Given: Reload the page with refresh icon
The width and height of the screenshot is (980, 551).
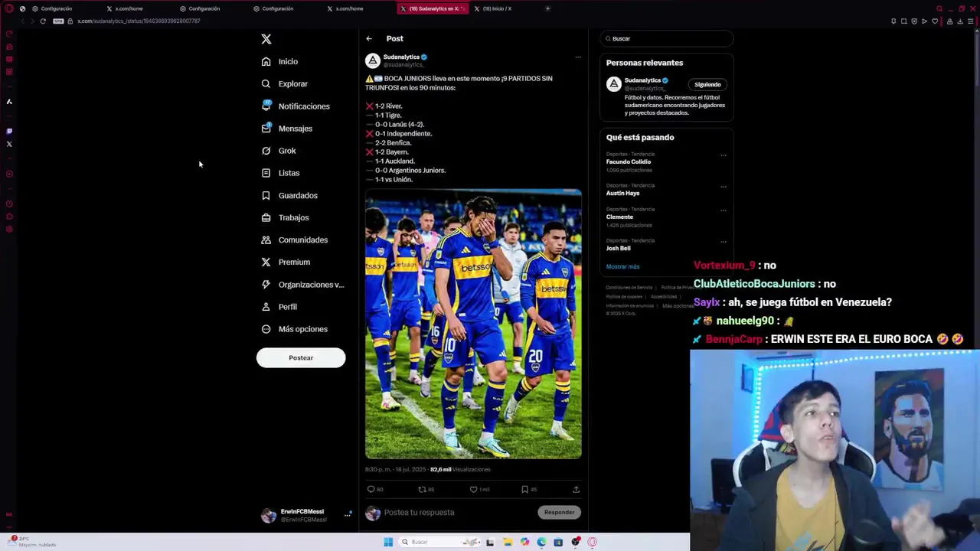Looking at the screenshot, I should [43, 21].
